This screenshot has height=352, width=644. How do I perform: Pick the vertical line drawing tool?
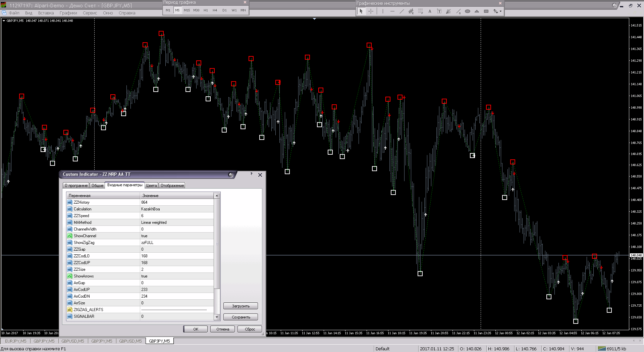pyautogui.click(x=383, y=11)
